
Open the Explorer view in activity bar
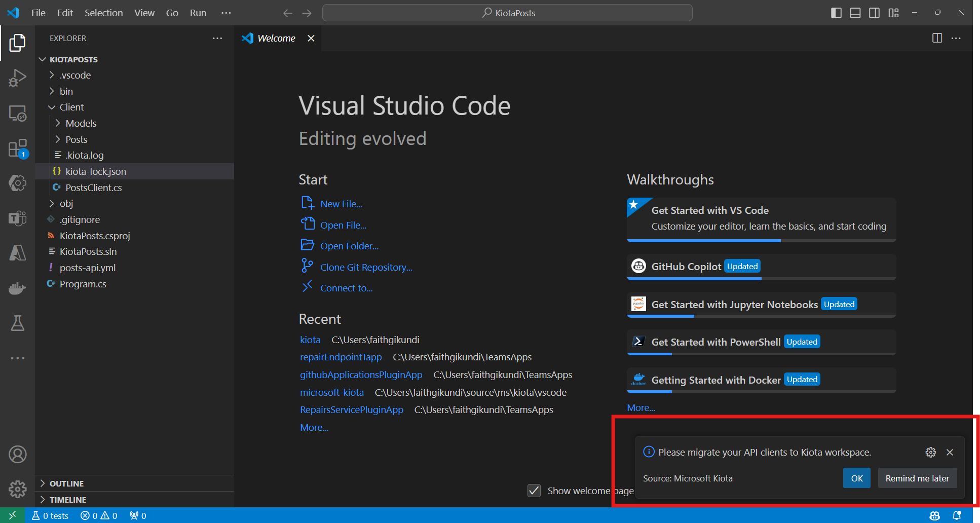(17, 43)
